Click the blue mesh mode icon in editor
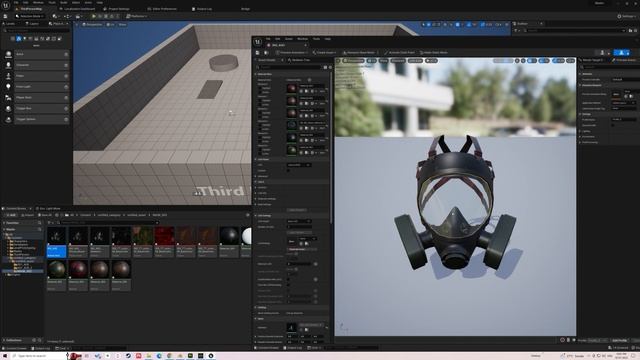 point(622,53)
